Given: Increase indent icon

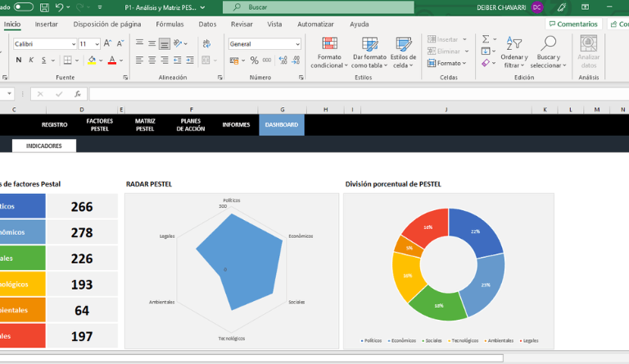Looking at the screenshot, I should tap(190, 60).
